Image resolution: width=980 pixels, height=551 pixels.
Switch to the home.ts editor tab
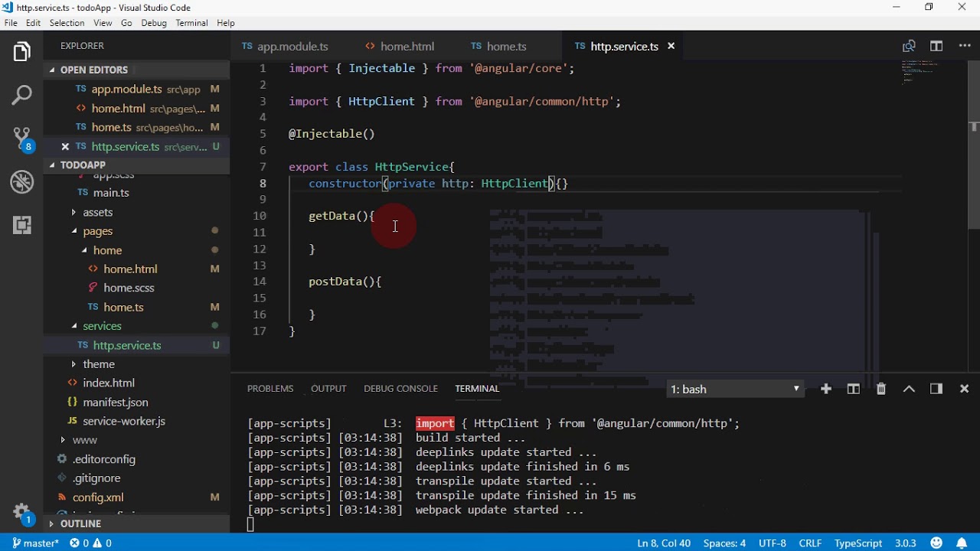(x=505, y=47)
